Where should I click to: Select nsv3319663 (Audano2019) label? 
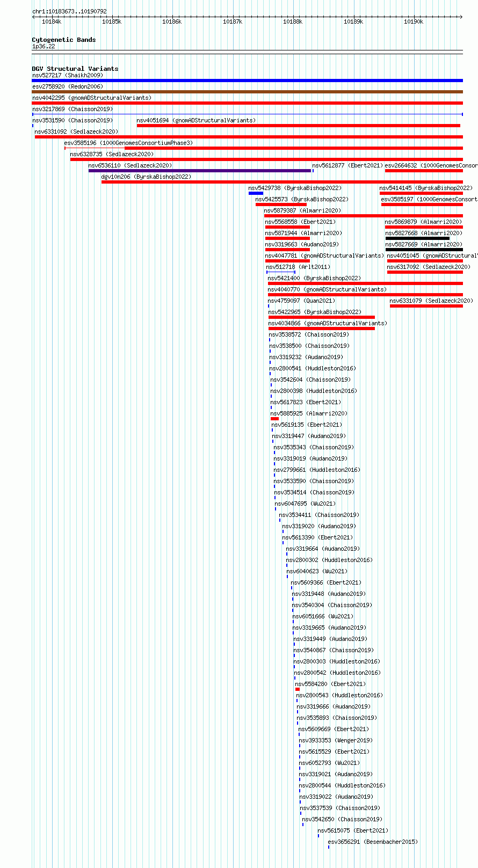[302, 244]
